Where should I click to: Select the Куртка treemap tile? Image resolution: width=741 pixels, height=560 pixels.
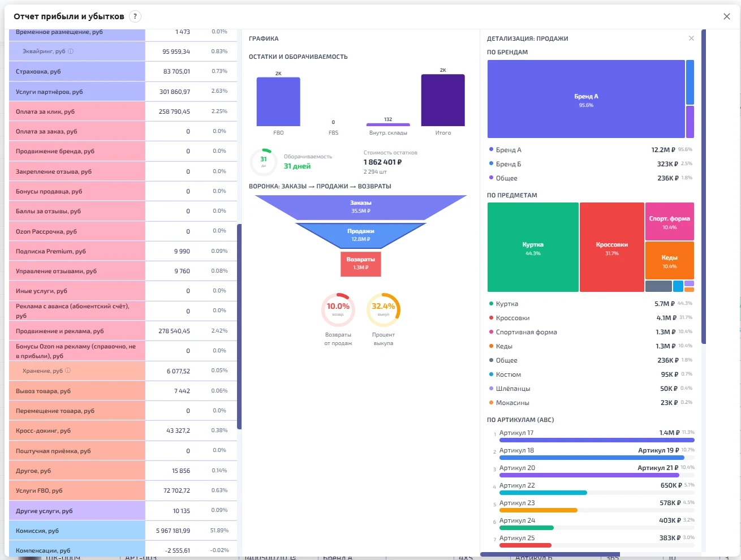point(533,247)
